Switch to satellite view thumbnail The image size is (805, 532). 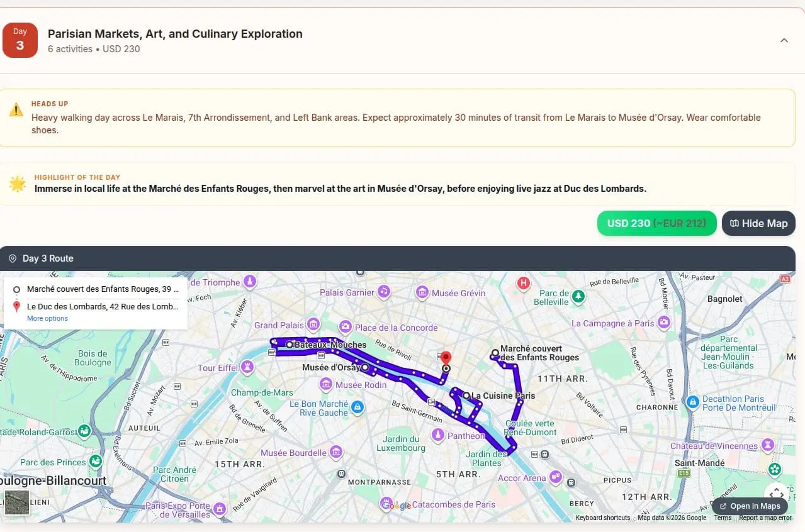click(17, 503)
